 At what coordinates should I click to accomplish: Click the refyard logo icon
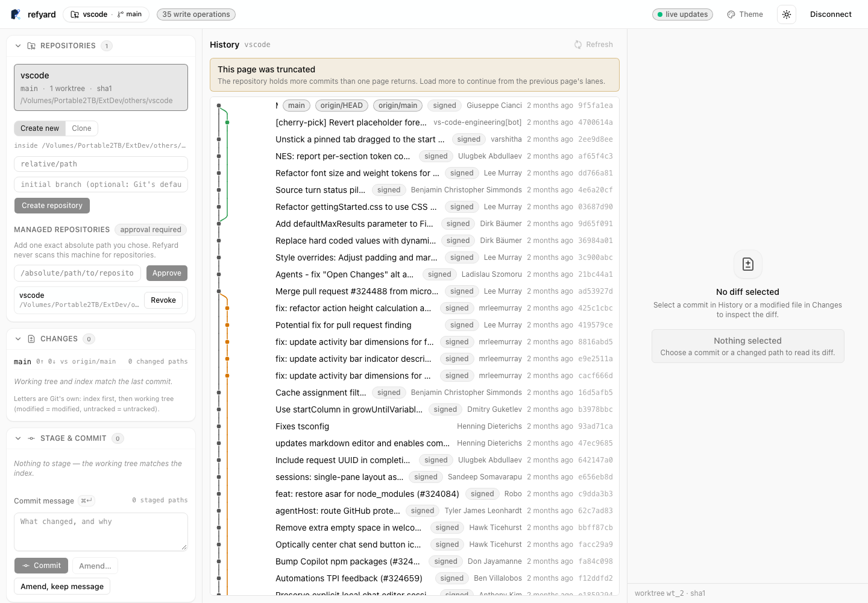coord(16,14)
